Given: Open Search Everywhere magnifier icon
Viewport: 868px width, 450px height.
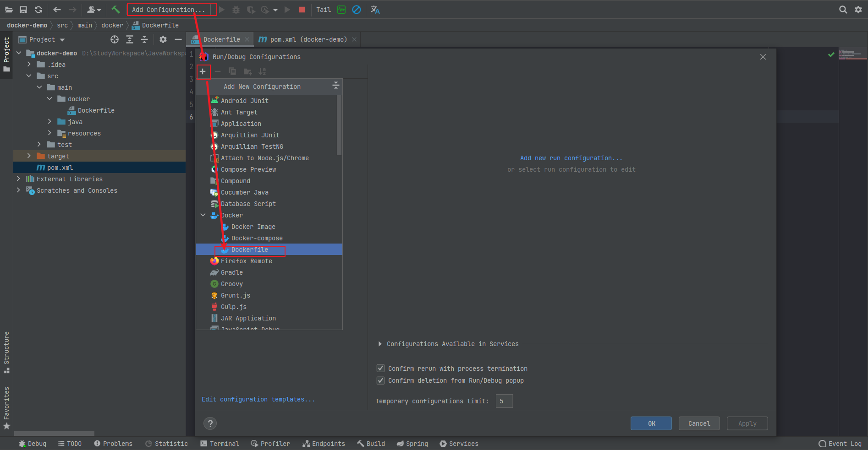Looking at the screenshot, I should click(x=843, y=10).
